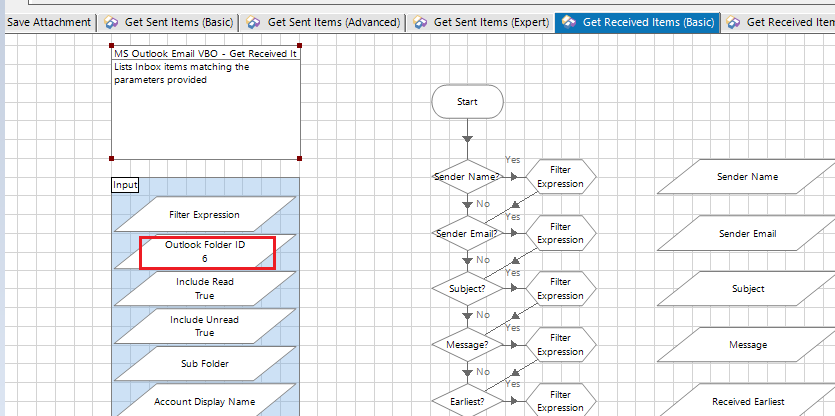The height and width of the screenshot is (416, 835).
Task: Switch to the Save Attachment tab
Action: point(48,22)
